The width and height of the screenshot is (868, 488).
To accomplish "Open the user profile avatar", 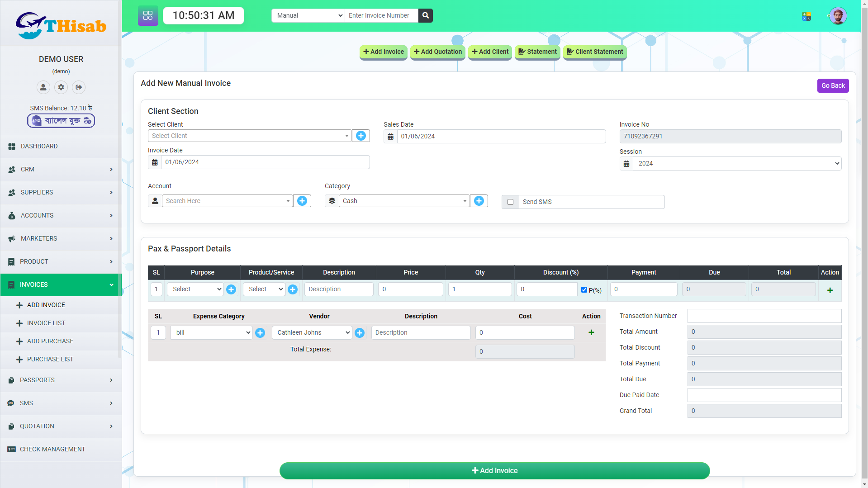I will pos(838,16).
